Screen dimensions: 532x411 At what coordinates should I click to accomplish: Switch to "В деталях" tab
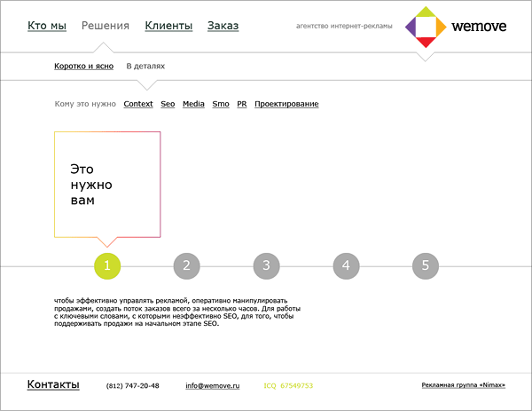(x=145, y=67)
